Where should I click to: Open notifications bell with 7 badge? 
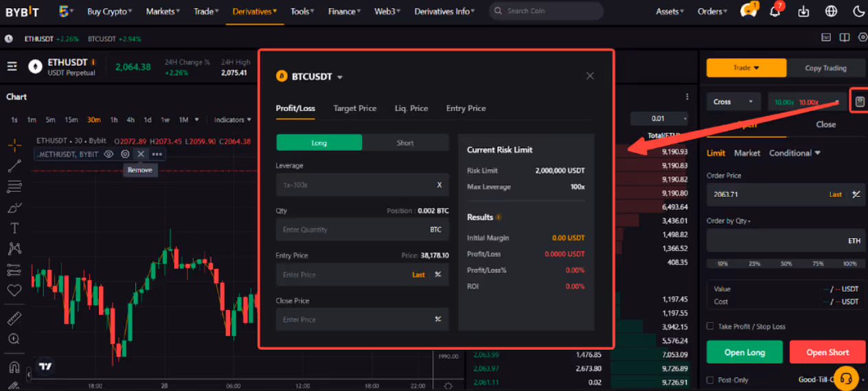(x=776, y=11)
